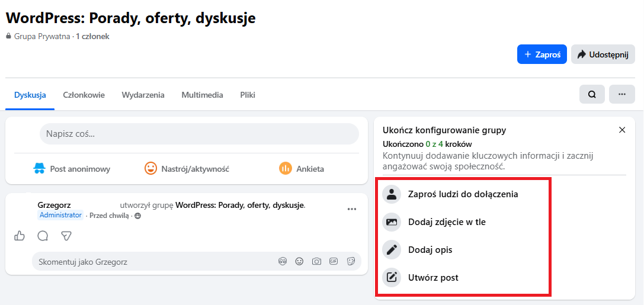Select Utwórz post step
Image resolution: width=644 pixels, height=305 pixels.
(433, 278)
